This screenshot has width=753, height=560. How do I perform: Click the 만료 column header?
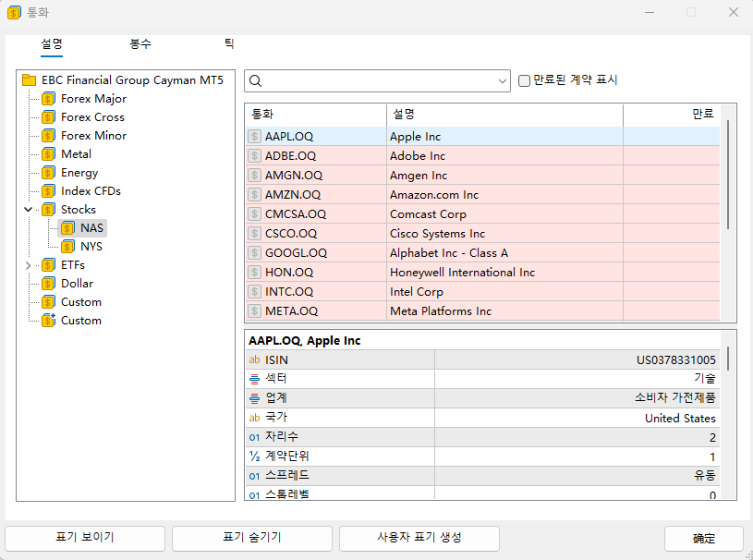point(672,115)
